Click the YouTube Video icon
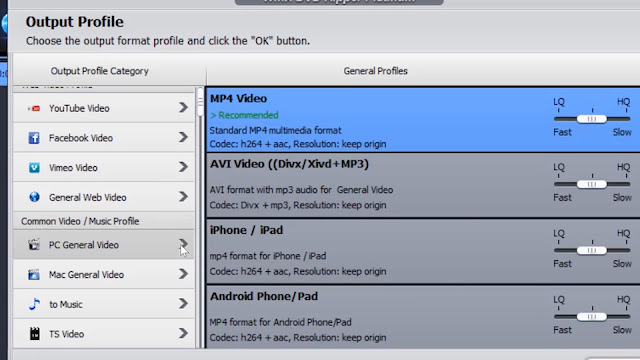Screen dimensions: 640x360 point(34,108)
